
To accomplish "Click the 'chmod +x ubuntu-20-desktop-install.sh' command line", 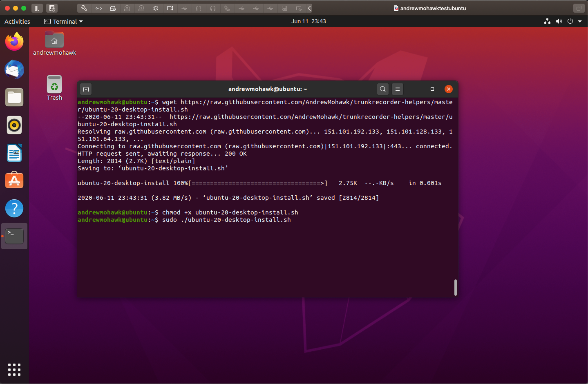I will (230, 212).
